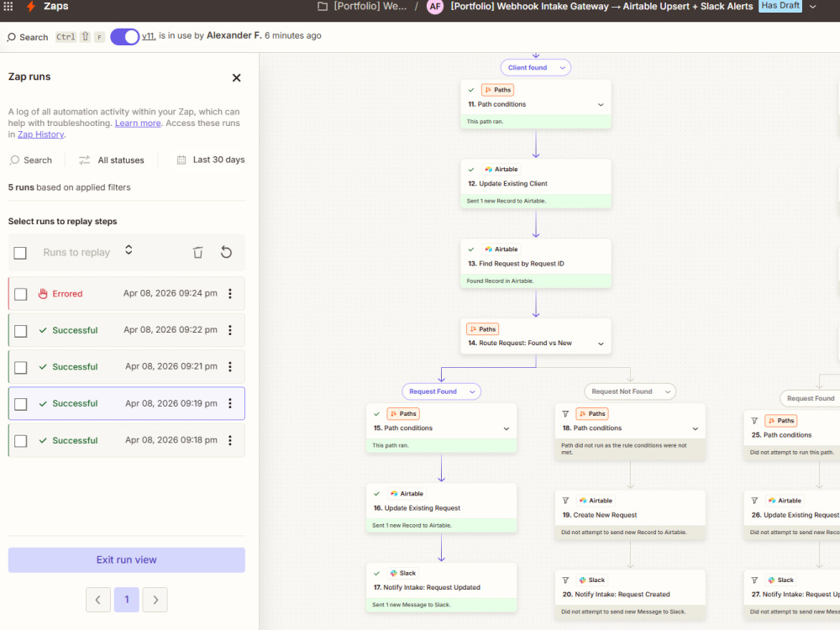Select the Errored run status label
840x630 pixels.
pyautogui.click(x=67, y=293)
